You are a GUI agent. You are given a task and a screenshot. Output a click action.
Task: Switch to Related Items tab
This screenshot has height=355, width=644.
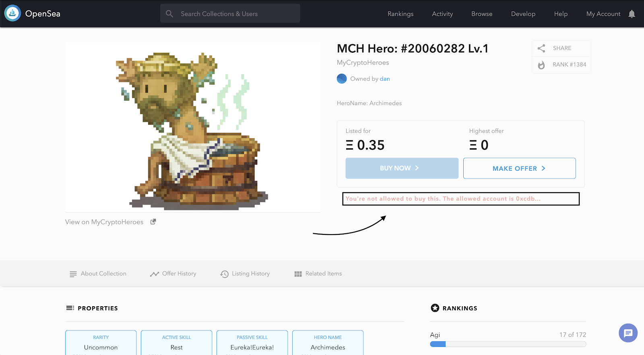click(318, 274)
